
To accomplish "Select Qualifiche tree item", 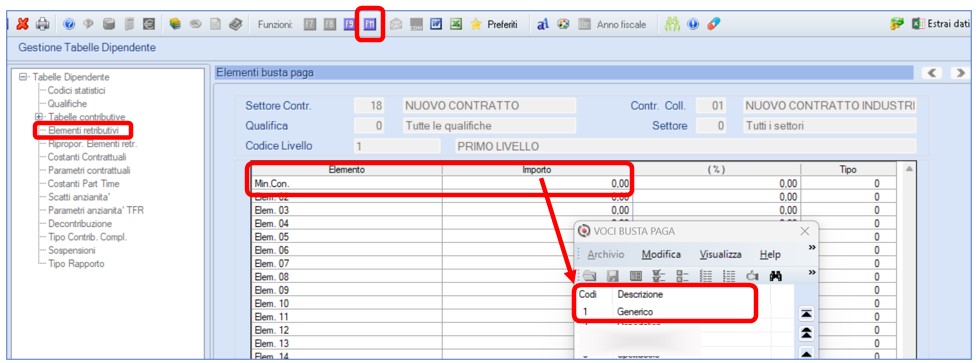I will pos(67,104).
